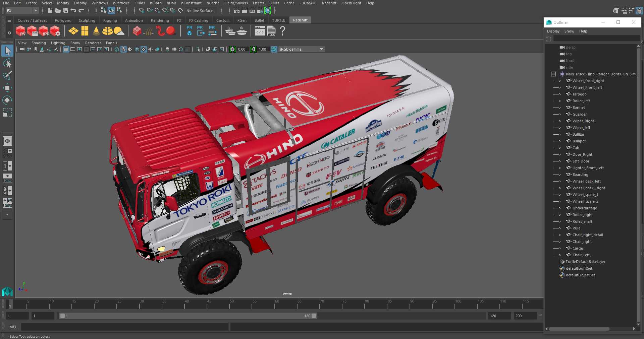644x339 pixels.
Task: Open the Windows menu
Action: 100,3
